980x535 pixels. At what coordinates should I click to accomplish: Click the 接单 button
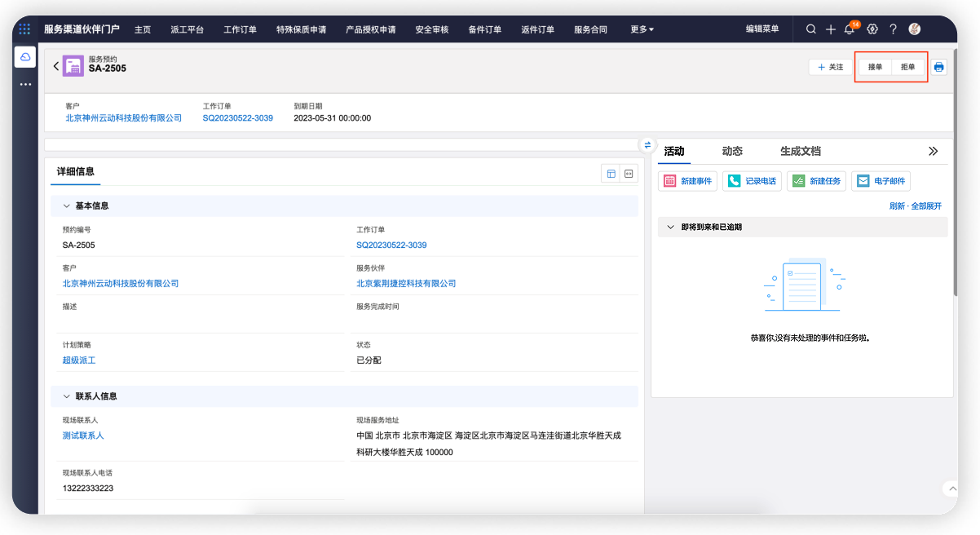click(x=875, y=67)
